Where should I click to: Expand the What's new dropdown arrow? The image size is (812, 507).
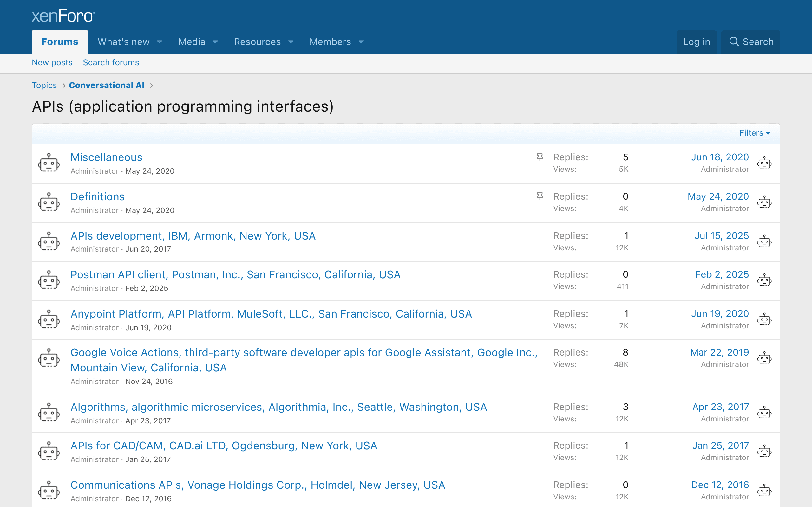[160, 42]
